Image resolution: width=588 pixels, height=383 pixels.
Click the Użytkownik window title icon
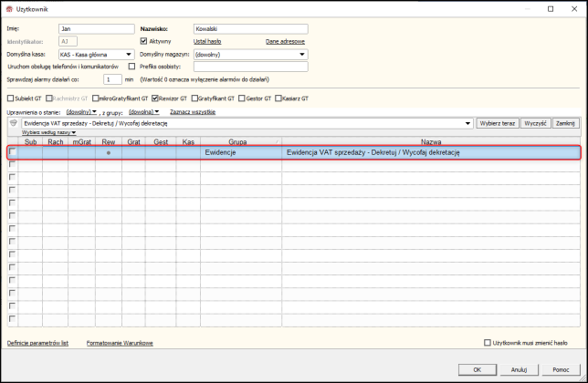tap(9, 9)
